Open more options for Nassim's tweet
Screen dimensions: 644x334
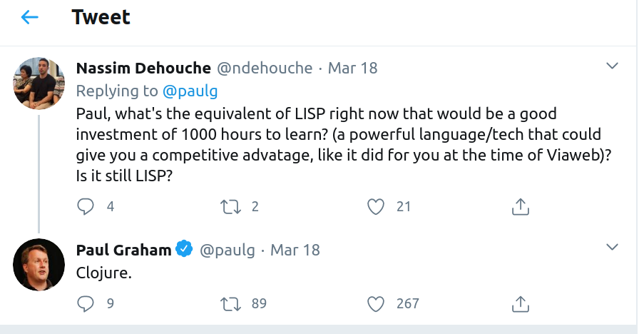point(611,66)
